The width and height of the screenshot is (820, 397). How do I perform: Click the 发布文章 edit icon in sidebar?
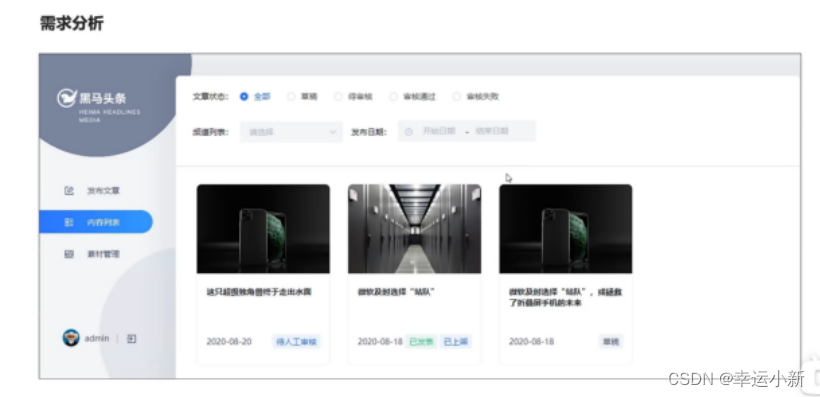[x=69, y=190]
